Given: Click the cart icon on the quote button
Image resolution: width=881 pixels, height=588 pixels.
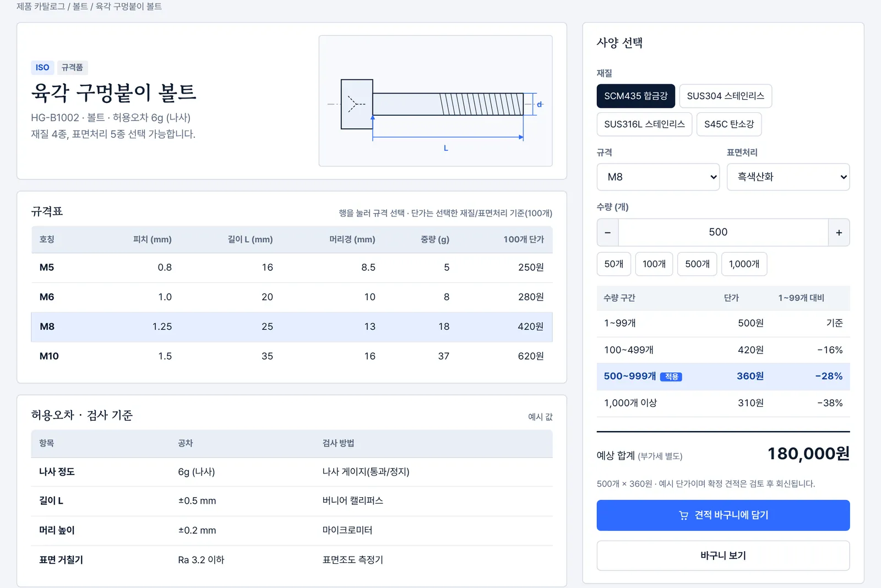Looking at the screenshot, I should click(683, 515).
